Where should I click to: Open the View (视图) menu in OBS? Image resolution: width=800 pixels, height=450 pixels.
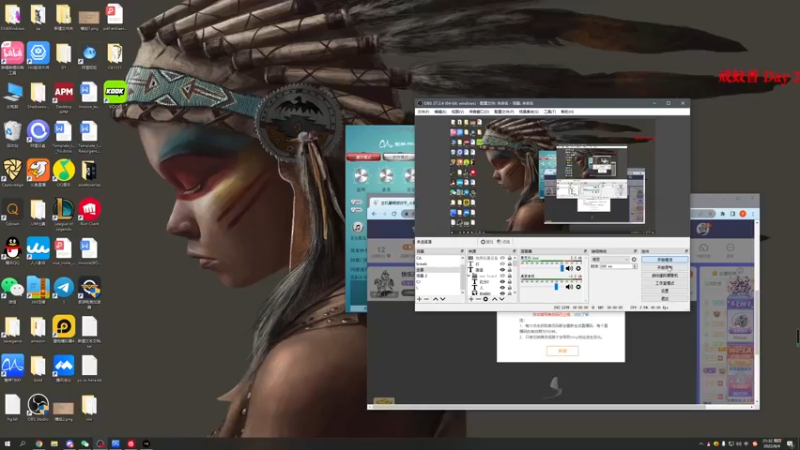[x=457, y=111]
